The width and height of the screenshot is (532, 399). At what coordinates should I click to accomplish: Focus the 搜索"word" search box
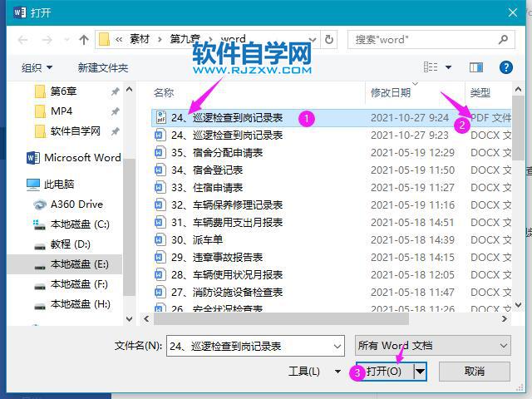tap(431, 40)
